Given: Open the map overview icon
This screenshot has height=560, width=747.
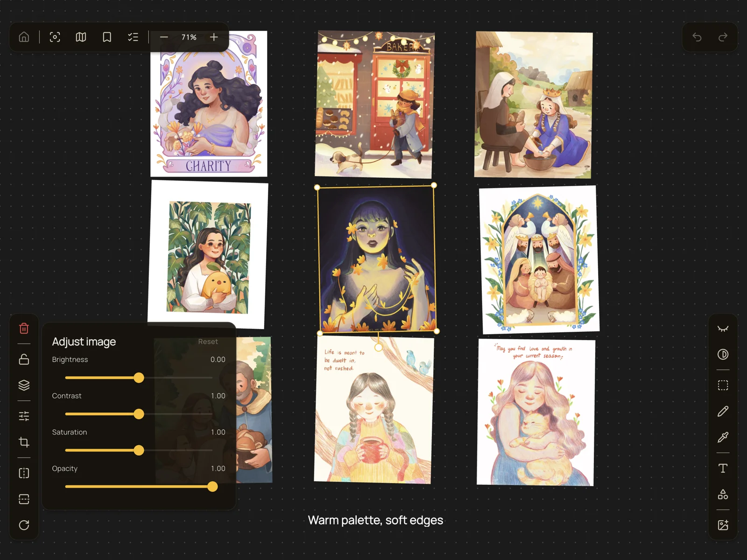Looking at the screenshot, I should [81, 37].
